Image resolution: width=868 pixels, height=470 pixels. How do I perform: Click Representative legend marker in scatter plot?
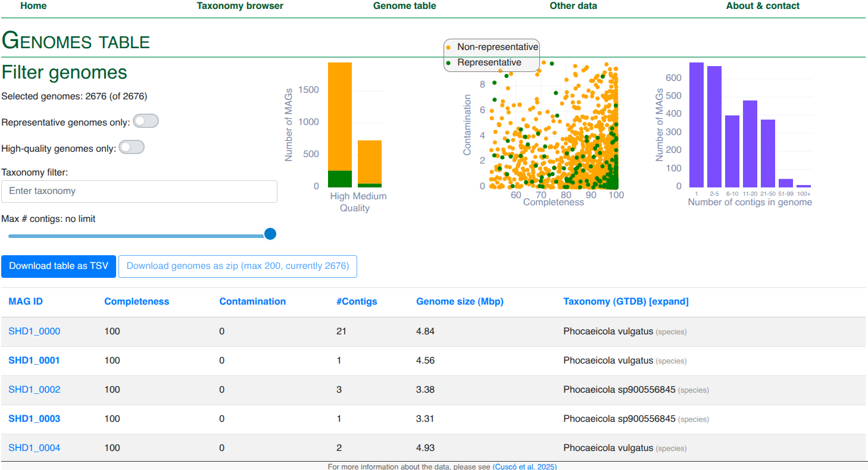(448, 62)
